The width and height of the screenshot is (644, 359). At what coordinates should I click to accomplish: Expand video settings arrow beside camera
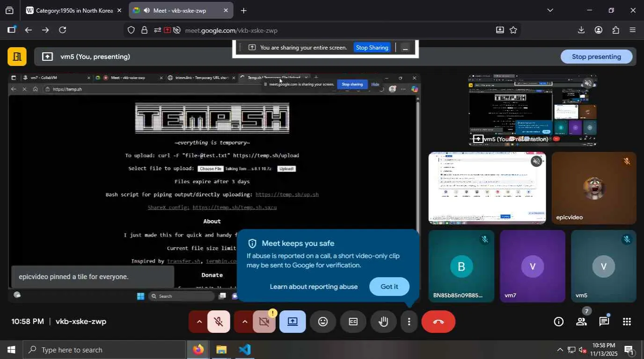tap(244, 322)
